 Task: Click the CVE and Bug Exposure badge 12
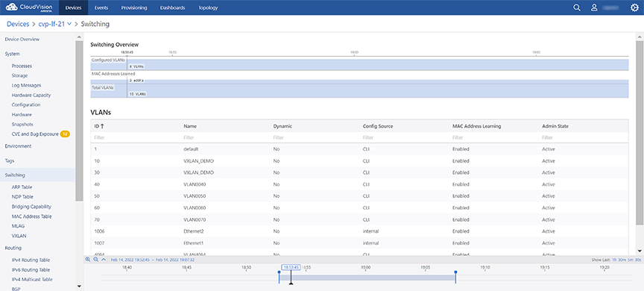click(x=65, y=134)
